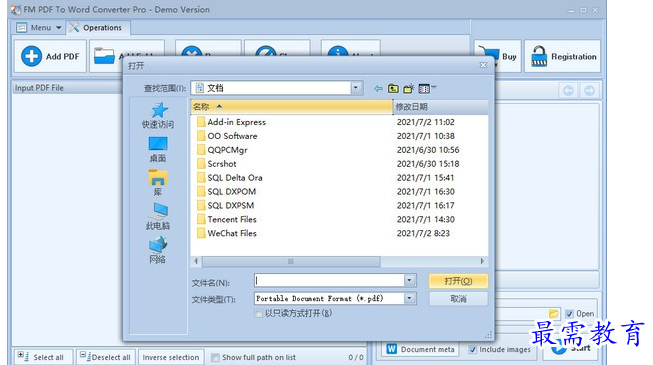Click the horizontal scrollbar thumb in file list

pyautogui.click(x=291, y=261)
